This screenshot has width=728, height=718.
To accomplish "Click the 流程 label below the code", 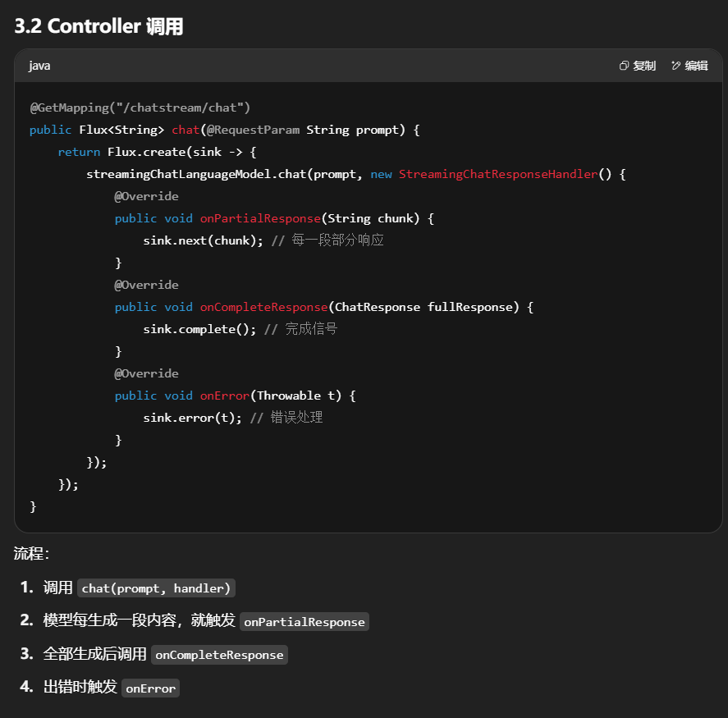I will pyautogui.click(x=30, y=554).
